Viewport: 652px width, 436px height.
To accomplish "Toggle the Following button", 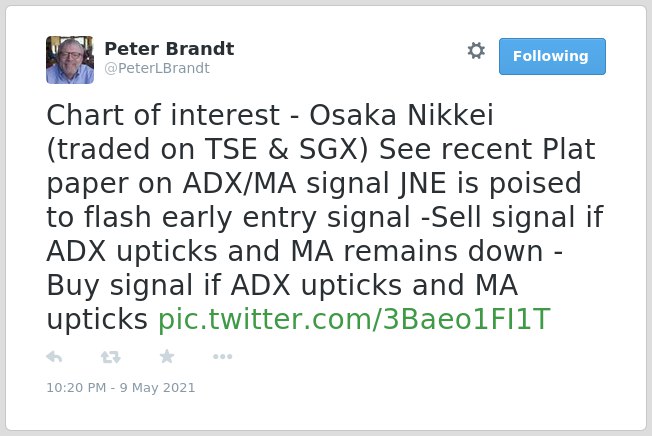I will (x=552, y=57).
